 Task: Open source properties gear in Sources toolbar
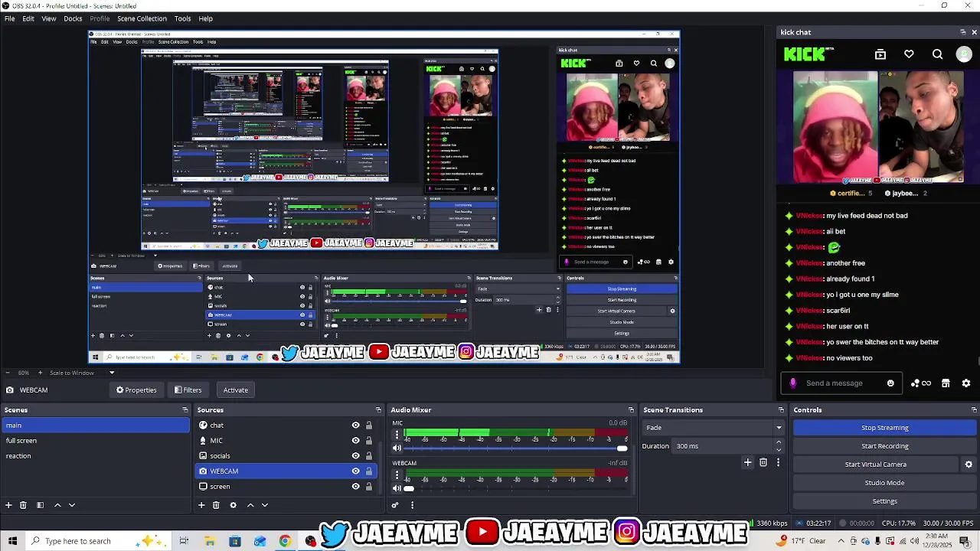233,505
